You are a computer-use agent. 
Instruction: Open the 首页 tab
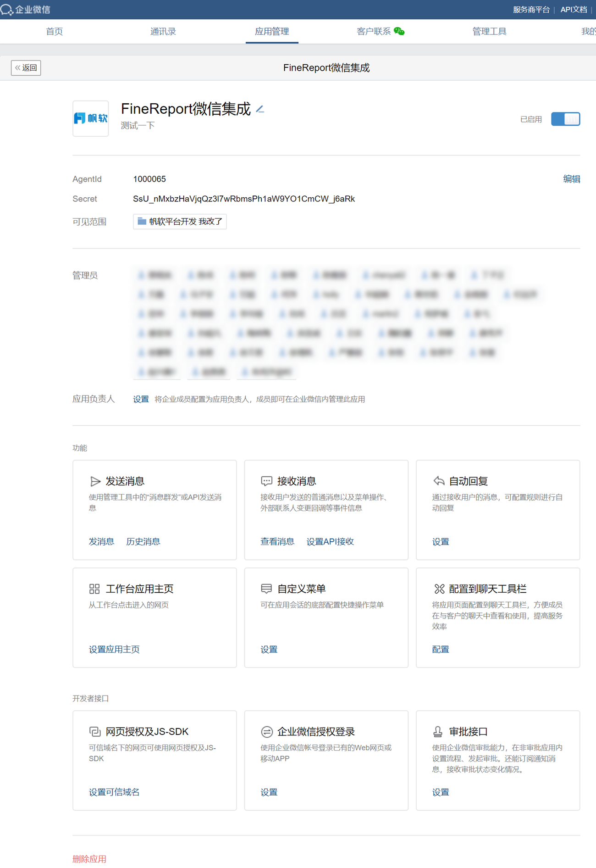coord(54,31)
